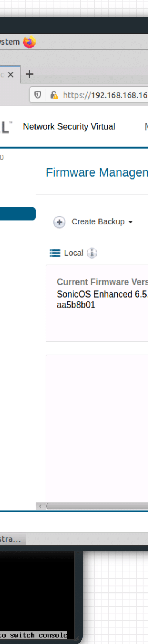148x644 pixels.
Task: Click the Create Backup button label
Action: pos(98,221)
